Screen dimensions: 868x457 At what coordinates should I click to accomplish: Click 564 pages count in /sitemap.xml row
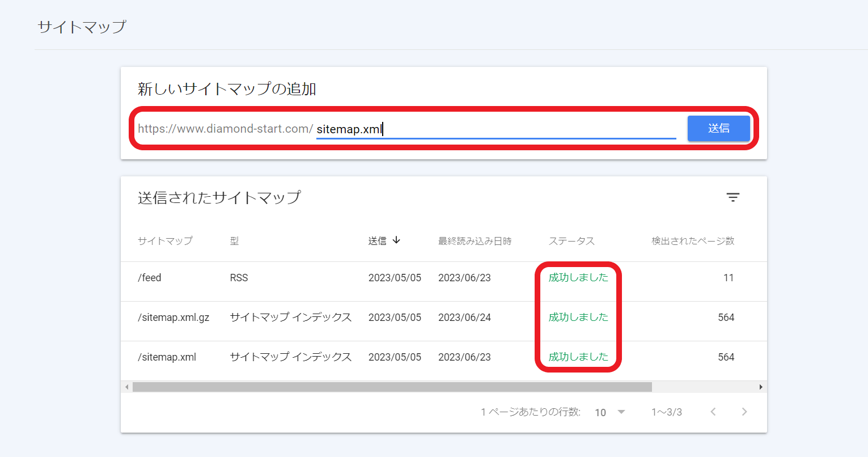726,357
